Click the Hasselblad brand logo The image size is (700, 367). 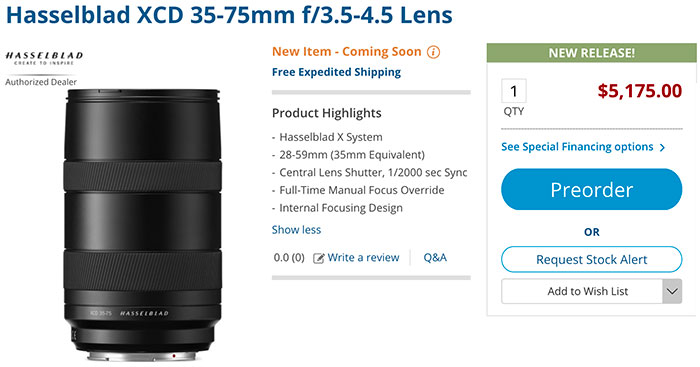click(x=44, y=58)
